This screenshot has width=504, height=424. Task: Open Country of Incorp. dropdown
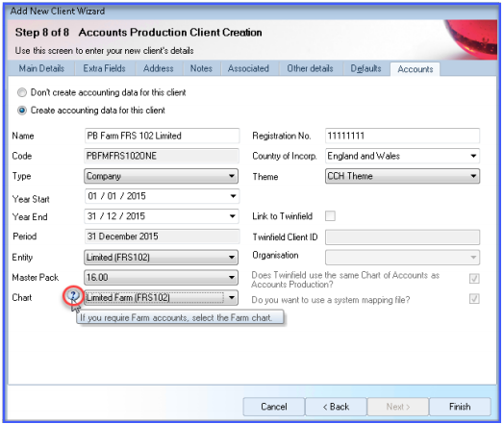402,156
